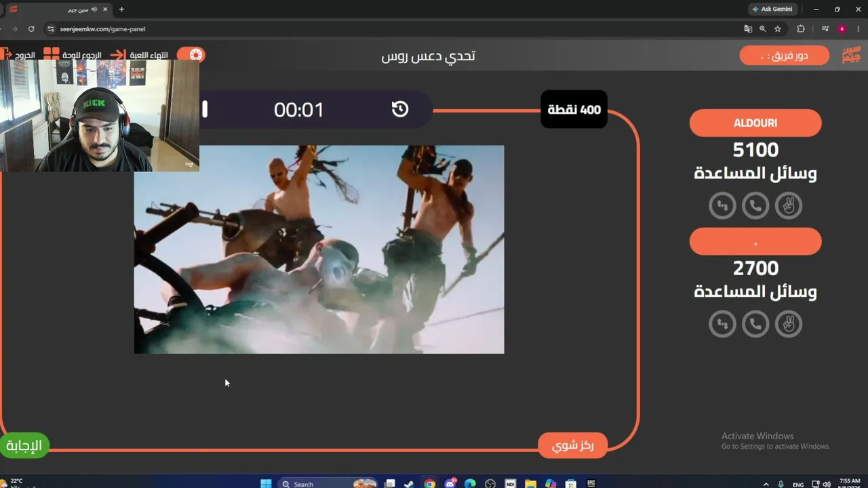The image size is (868, 488).
Task: Click الرجوع للوحة to return to board
Action: [x=73, y=54]
